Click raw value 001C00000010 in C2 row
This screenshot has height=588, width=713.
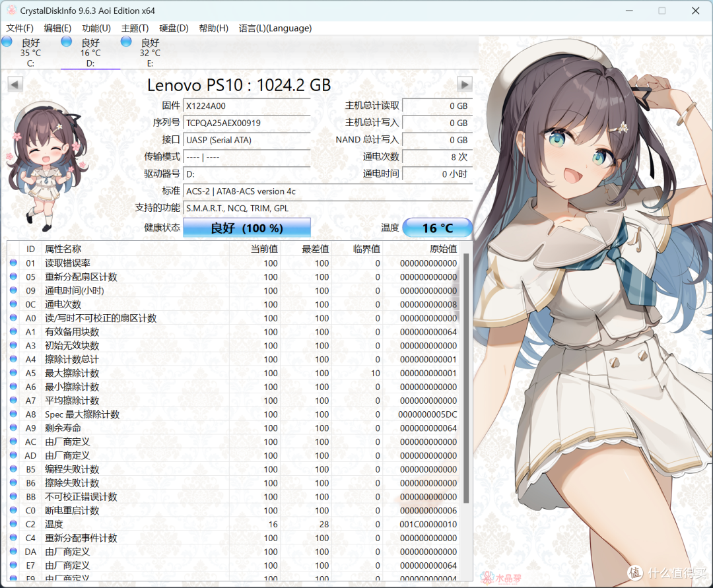[428, 525]
